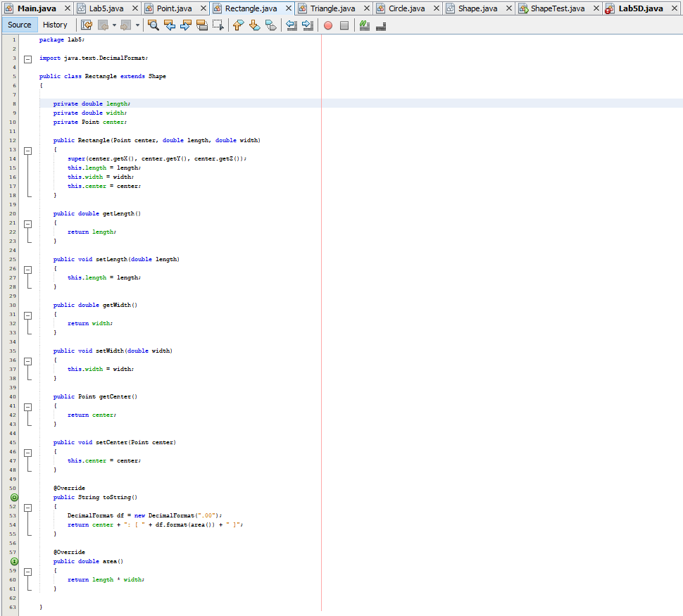The image size is (683, 616).
Task: Jump to last edited position icon
Action: pos(87,25)
